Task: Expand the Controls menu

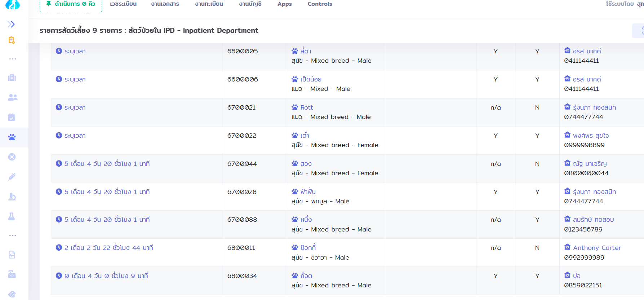Action: click(320, 4)
